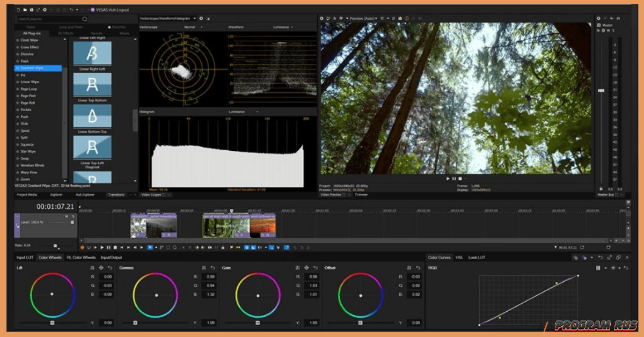Toggle the FX bypass icon in the color grading panel
The image size is (644, 337).
[576, 257]
